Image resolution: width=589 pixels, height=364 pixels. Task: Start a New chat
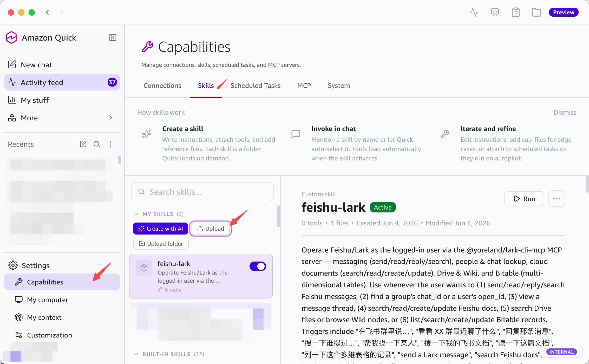click(62, 65)
